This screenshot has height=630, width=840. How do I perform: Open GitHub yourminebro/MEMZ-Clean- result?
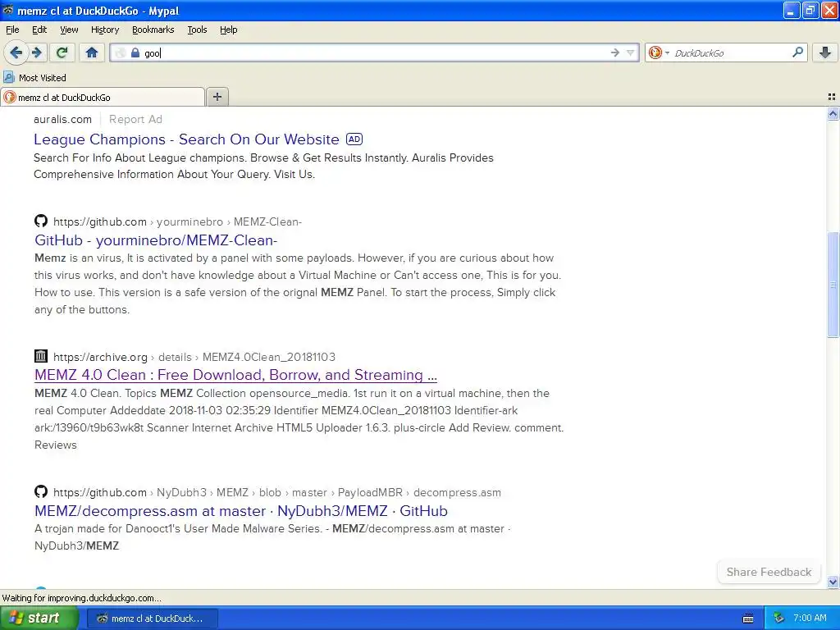(x=156, y=240)
